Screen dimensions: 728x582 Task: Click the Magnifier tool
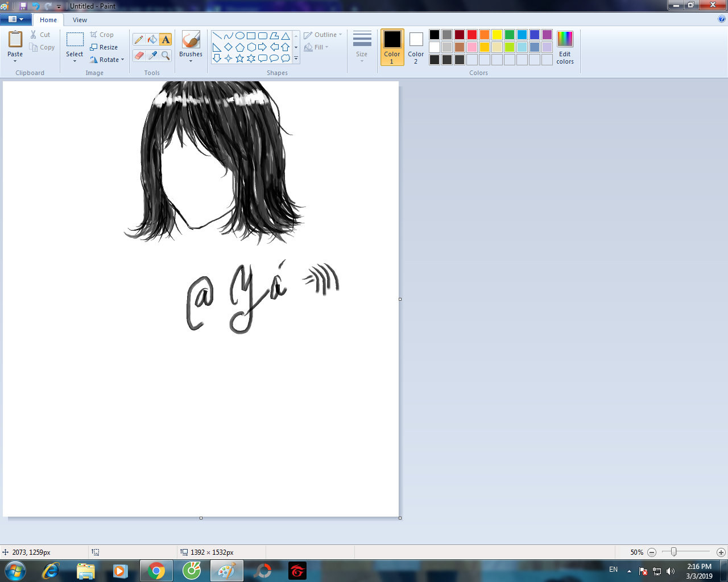tap(166, 55)
